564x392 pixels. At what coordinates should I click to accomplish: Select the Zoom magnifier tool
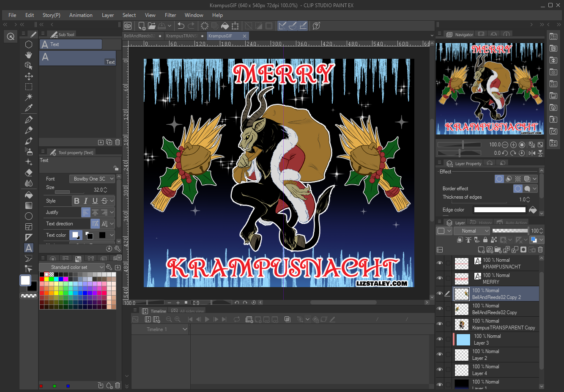pyautogui.click(x=11, y=36)
